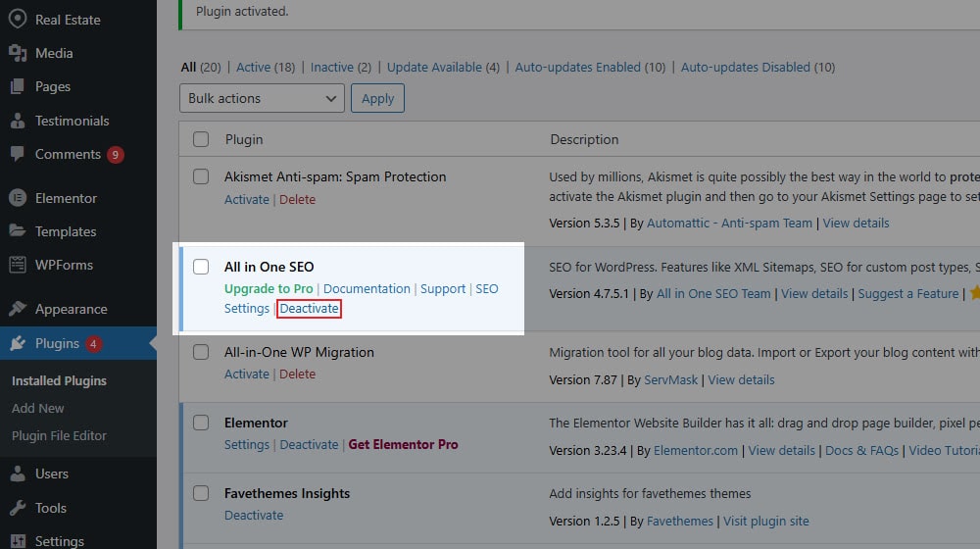Open the Bulk actions dropdown

pyautogui.click(x=262, y=98)
